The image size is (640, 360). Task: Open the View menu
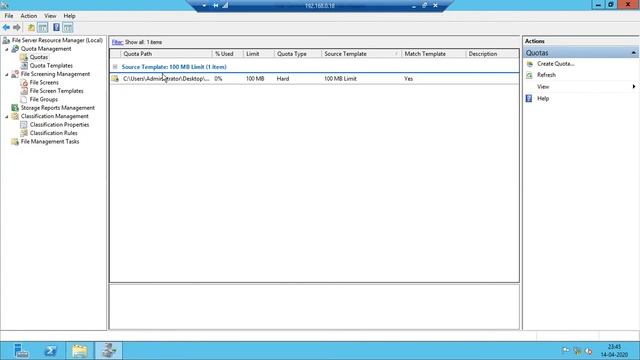pyautogui.click(x=50, y=16)
